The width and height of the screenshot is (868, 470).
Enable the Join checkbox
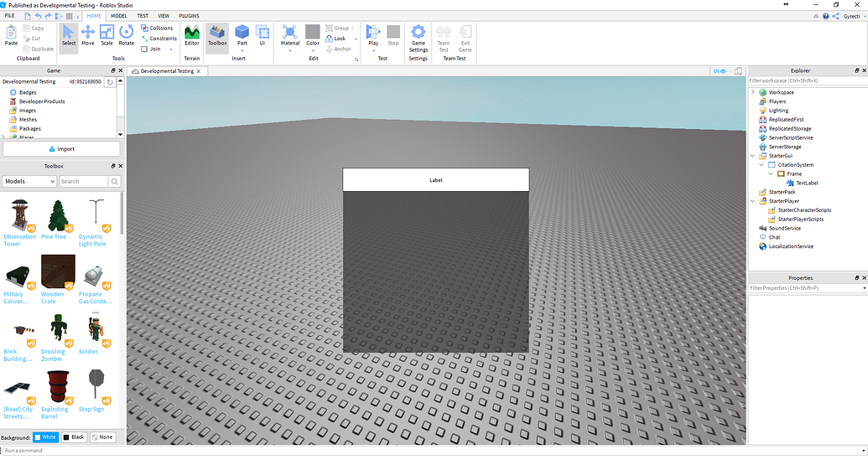[144, 49]
